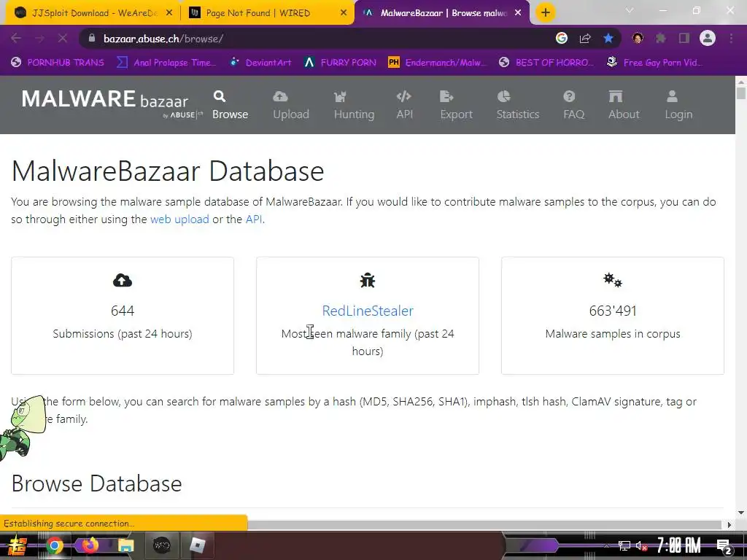Open Roblox from the taskbar
This screenshot has height=560, width=747.
tap(197, 545)
